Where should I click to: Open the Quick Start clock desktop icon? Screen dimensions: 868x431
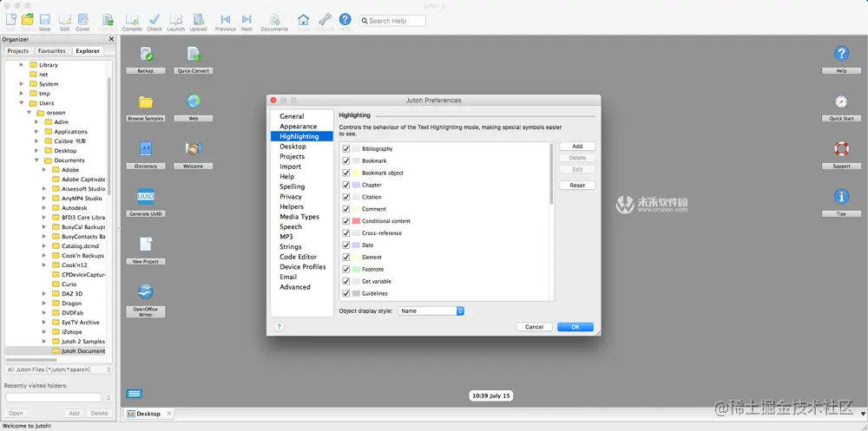click(841, 101)
